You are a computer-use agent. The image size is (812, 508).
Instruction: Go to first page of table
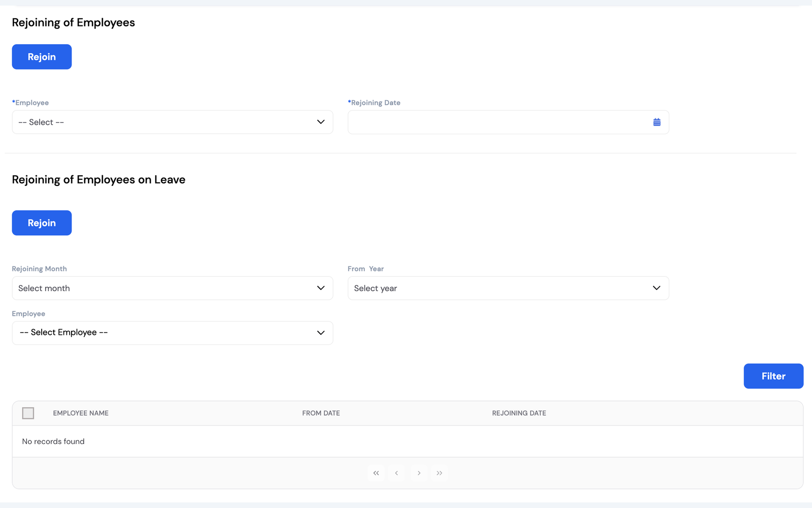point(376,473)
